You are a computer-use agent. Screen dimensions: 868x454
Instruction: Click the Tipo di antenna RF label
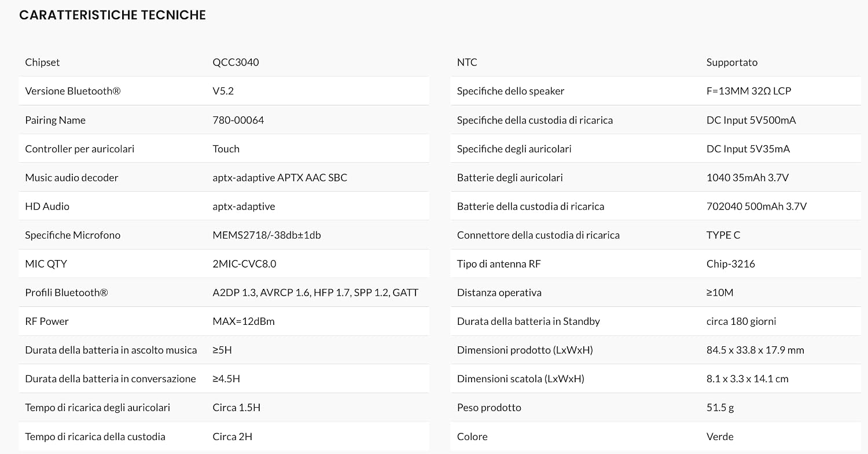(499, 263)
